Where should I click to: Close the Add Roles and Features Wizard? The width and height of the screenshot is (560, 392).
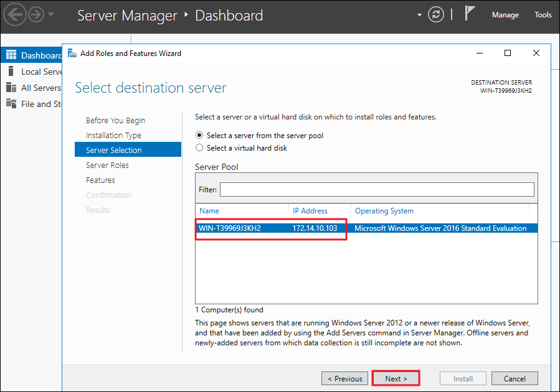536,53
